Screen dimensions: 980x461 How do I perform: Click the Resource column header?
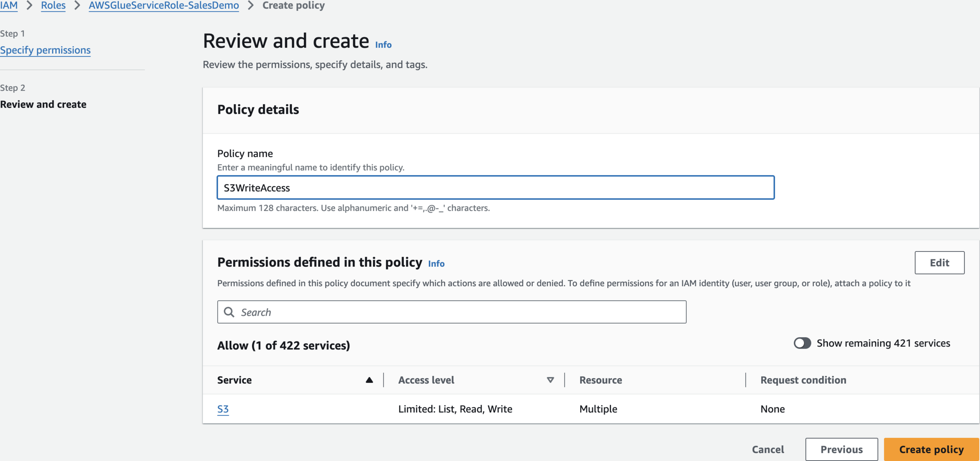(600, 380)
